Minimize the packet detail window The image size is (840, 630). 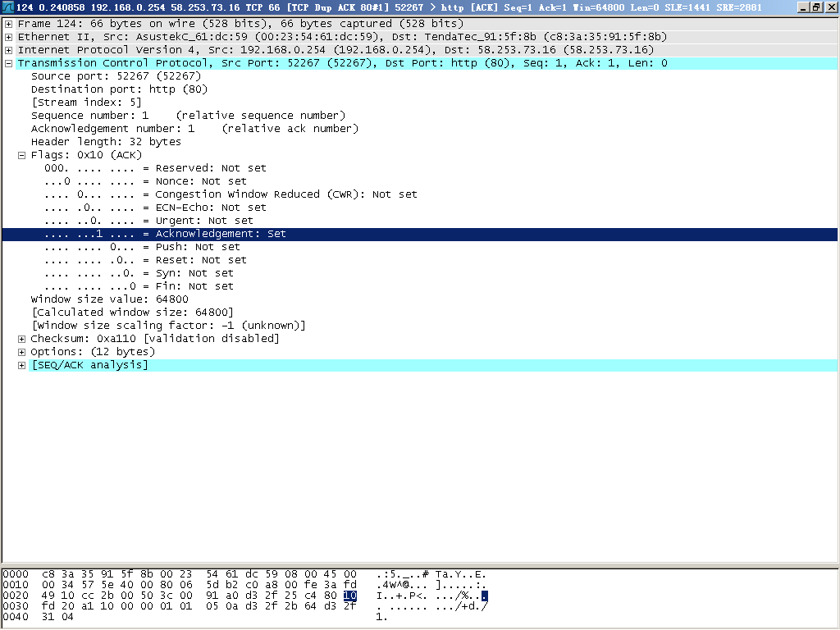802,7
